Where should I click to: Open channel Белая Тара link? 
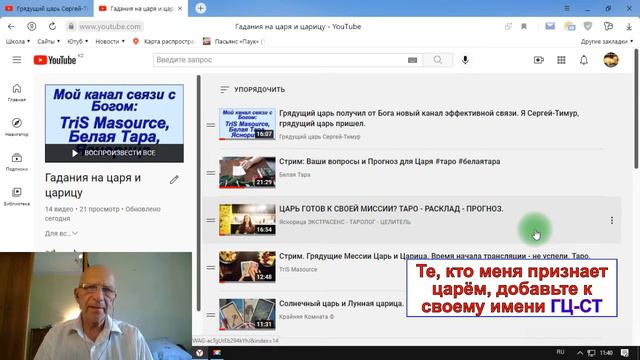click(295, 174)
